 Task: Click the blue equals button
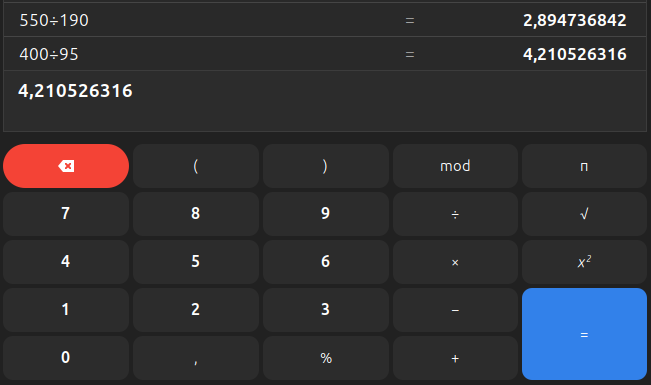pyautogui.click(x=584, y=334)
